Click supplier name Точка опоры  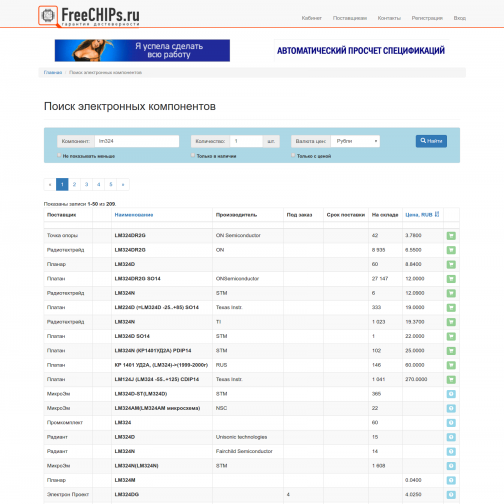(x=62, y=235)
